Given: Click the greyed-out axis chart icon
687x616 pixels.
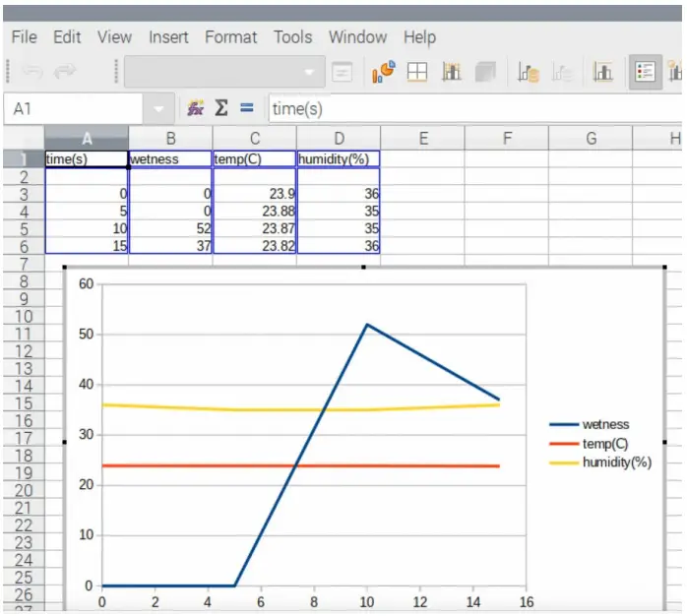Looking at the screenshot, I should pyautogui.click(x=562, y=72).
